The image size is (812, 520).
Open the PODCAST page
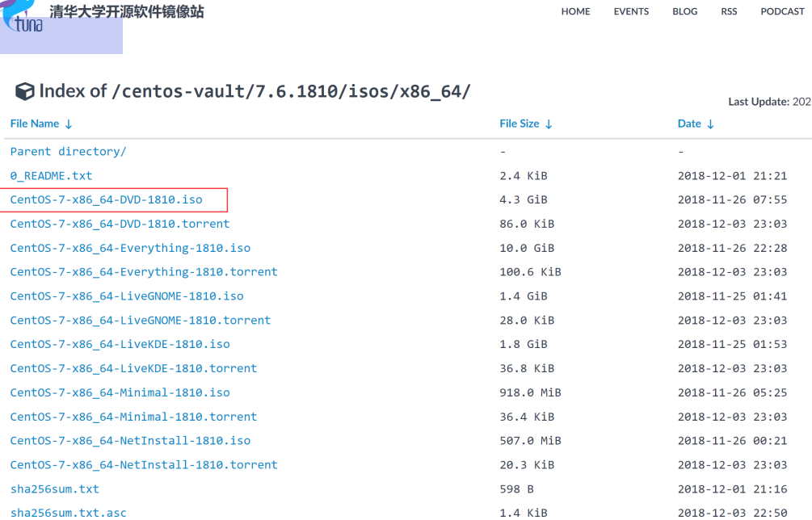(x=781, y=11)
